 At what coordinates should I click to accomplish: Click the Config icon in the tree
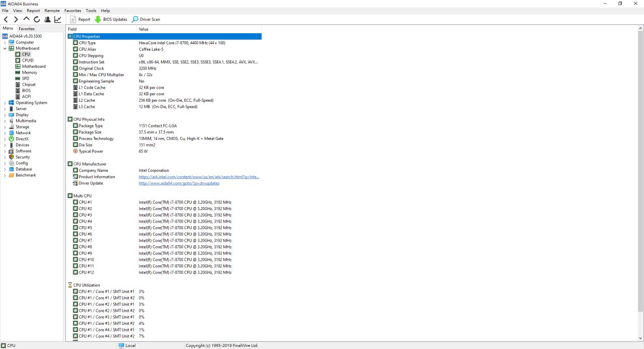(x=12, y=163)
